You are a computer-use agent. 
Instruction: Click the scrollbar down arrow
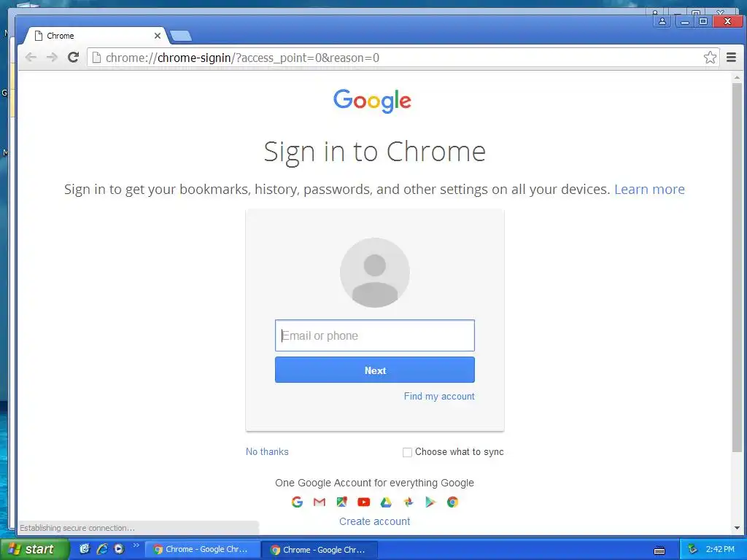(737, 528)
